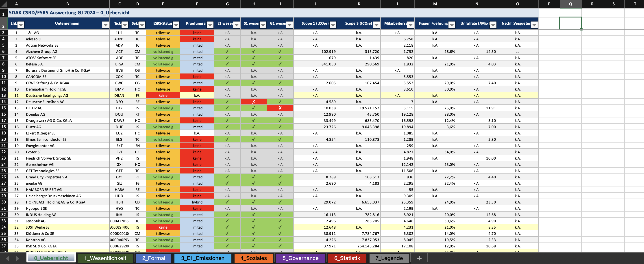Click the Scope 1 (tCO₂e) filter icon
Image resolution: width=644 pixels, height=264 pixels.
(333, 25)
